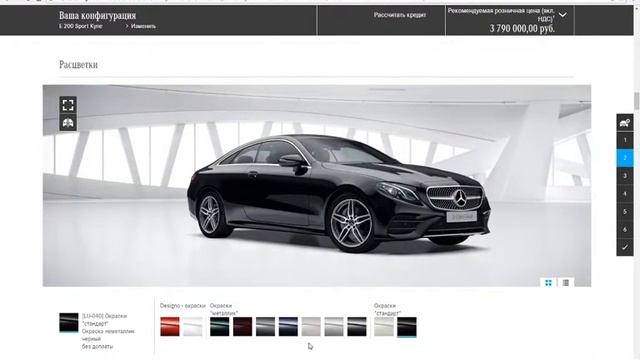Click the checkmark finish step icon
640x360 pixels.
(x=624, y=247)
